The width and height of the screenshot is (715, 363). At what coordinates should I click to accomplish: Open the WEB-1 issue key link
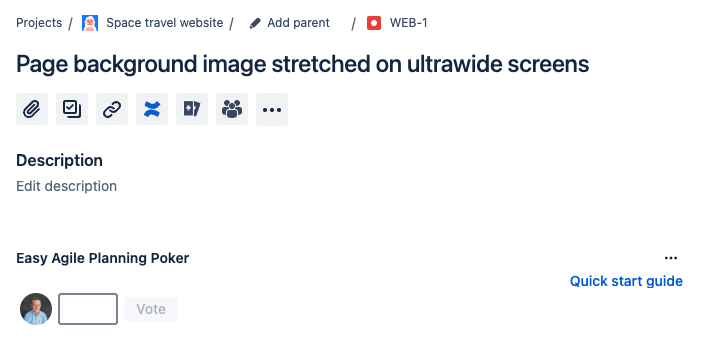409,23
